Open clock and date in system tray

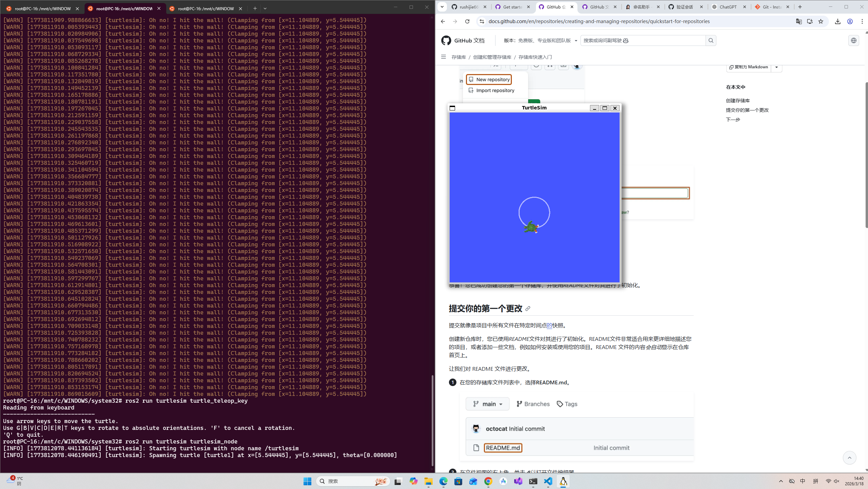pos(854,481)
